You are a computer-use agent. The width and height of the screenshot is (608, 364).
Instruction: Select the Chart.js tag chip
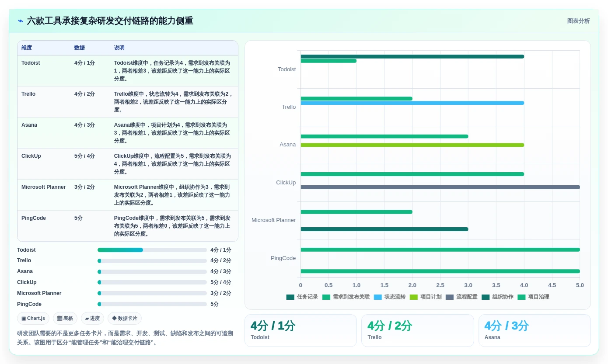coord(33,318)
